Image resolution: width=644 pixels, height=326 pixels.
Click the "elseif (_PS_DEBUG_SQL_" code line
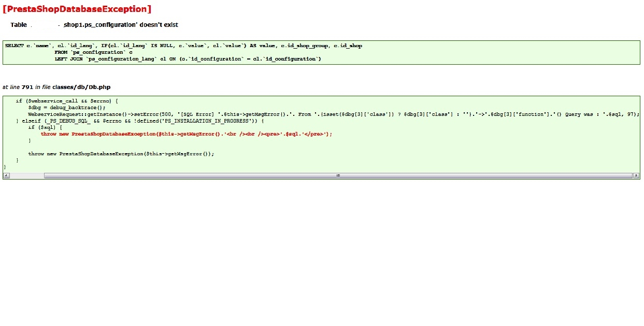(140, 121)
